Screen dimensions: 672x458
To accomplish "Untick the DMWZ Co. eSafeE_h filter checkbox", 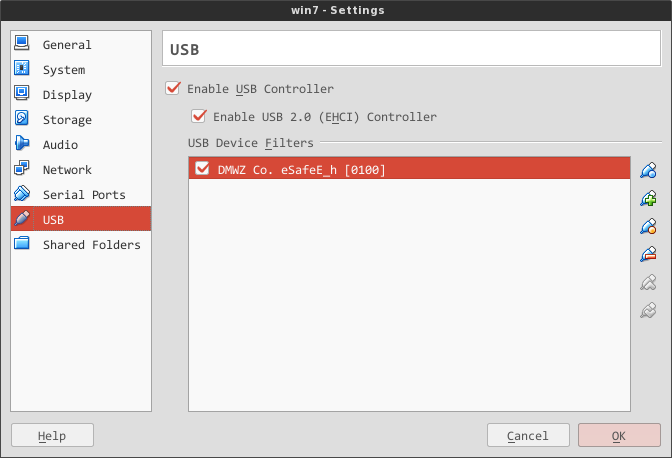I will coord(202,168).
